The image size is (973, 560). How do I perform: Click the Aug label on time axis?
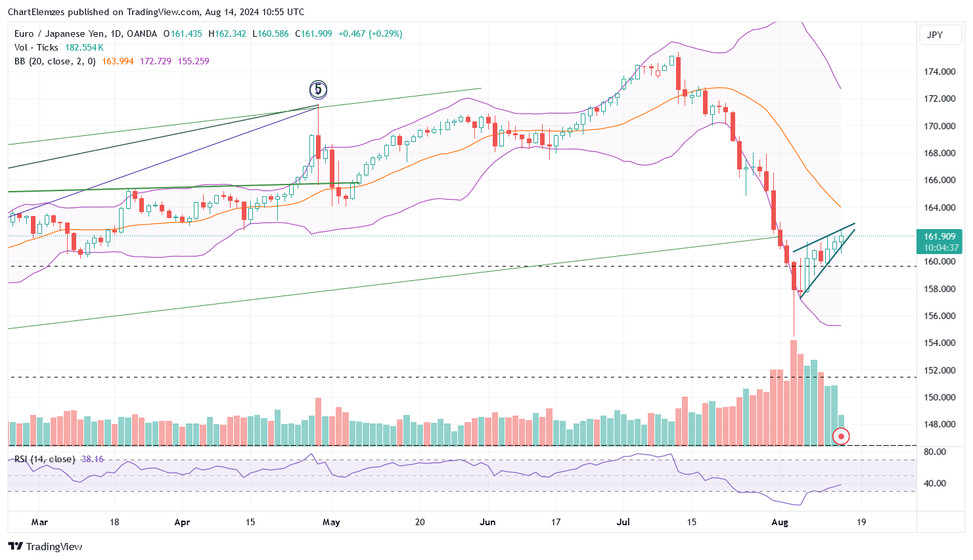coord(780,522)
